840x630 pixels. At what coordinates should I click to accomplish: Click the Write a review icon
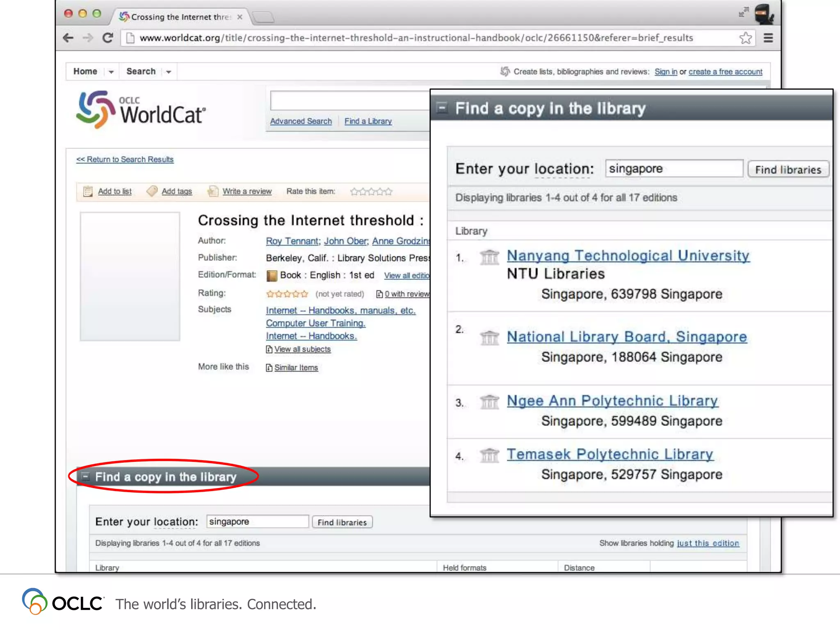(x=212, y=191)
